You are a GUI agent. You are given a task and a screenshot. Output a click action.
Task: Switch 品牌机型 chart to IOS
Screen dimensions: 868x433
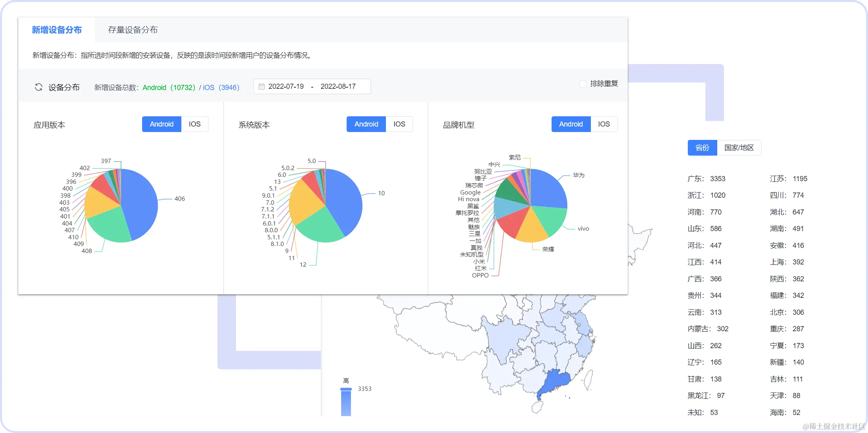pos(603,124)
